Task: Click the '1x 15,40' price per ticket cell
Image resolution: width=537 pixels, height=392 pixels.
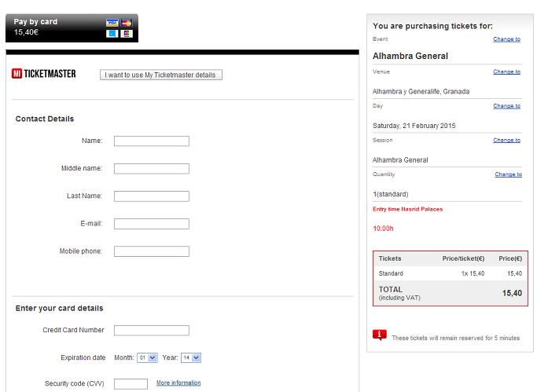Action: [x=473, y=273]
